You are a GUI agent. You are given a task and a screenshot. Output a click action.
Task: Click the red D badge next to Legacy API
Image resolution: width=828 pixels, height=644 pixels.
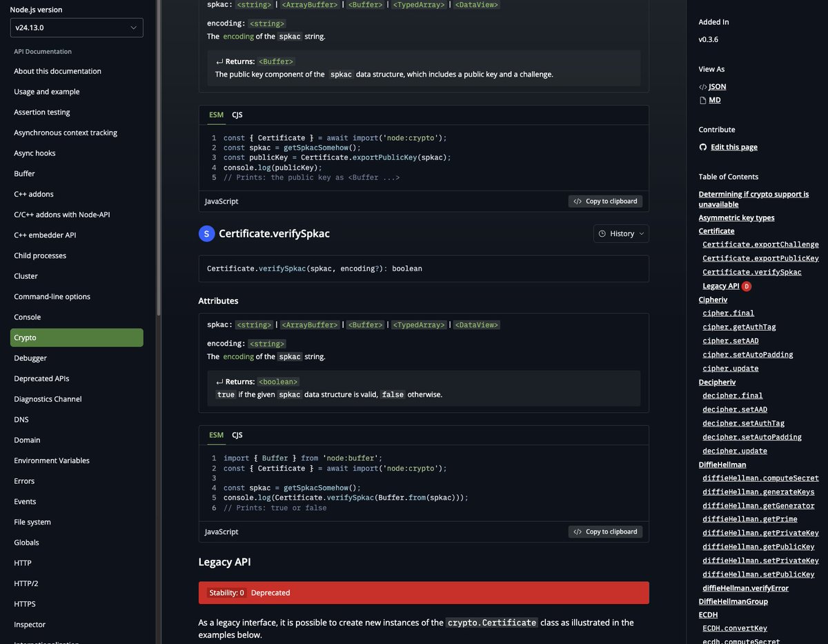point(747,286)
